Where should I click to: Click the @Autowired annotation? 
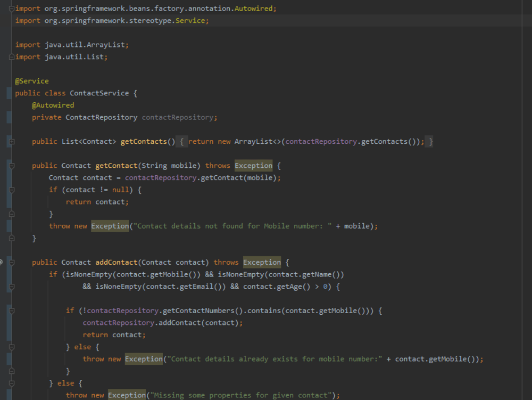[53, 105]
